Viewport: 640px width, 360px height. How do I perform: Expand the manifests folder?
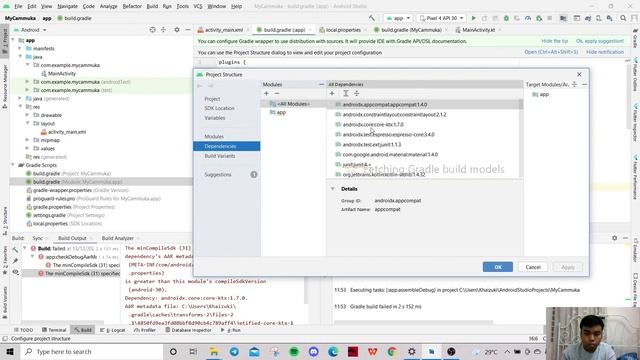(20, 48)
